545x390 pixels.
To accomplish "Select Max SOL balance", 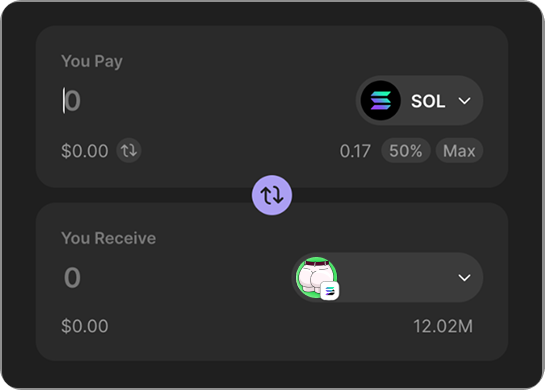I will pos(459,151).
